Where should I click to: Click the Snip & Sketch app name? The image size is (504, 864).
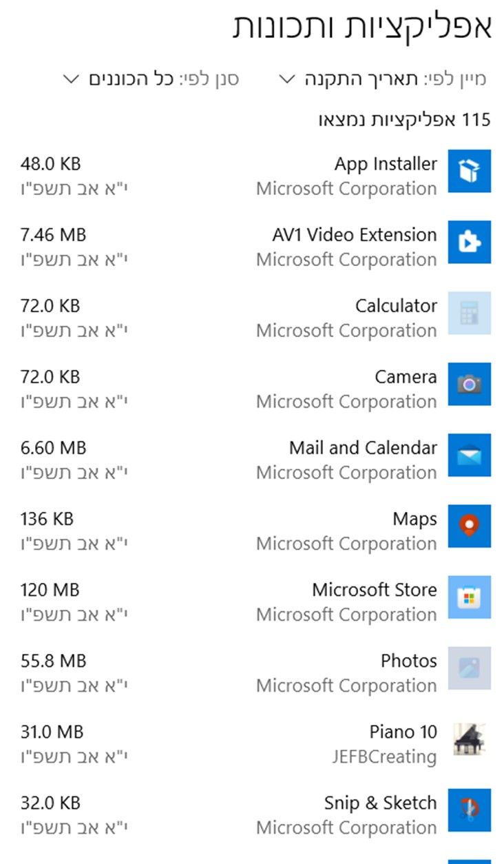[x=381, y=803]
